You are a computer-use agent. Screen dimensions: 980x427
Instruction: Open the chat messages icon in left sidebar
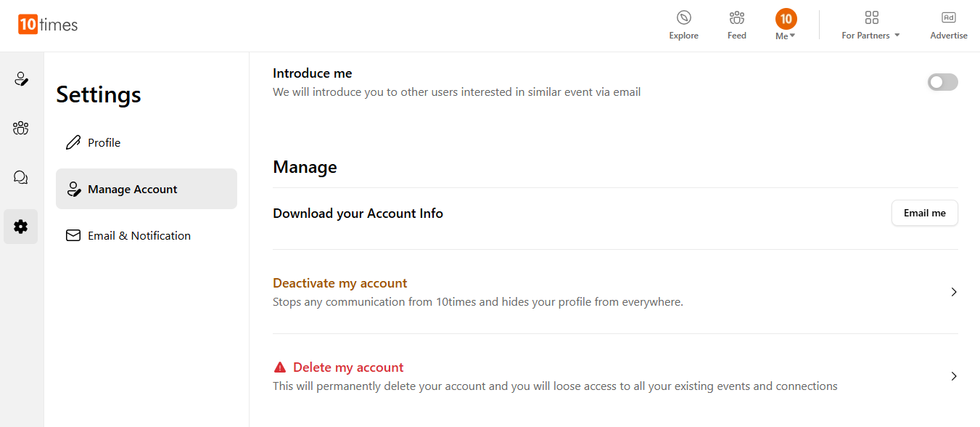[x=21, y=177]
